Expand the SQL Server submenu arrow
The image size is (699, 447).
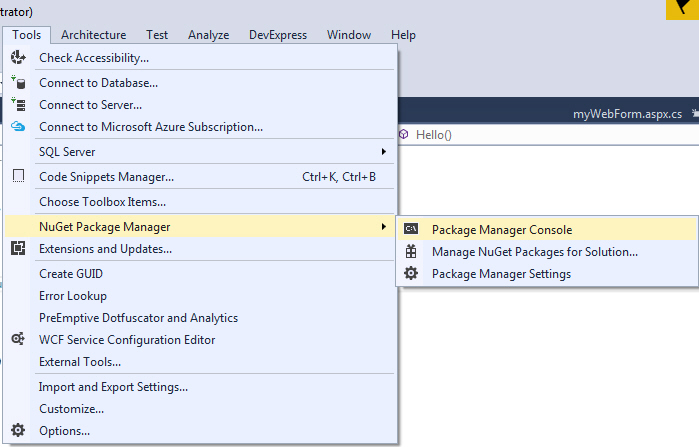pos(384,152)
